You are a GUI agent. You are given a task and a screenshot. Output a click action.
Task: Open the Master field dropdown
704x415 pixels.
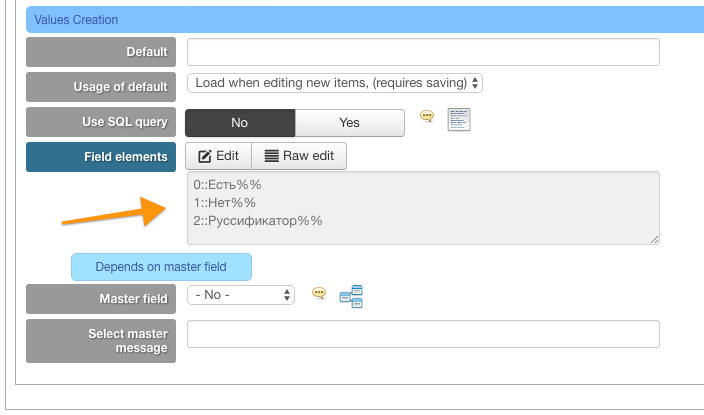pyautogui.click(x=241, y=295)
